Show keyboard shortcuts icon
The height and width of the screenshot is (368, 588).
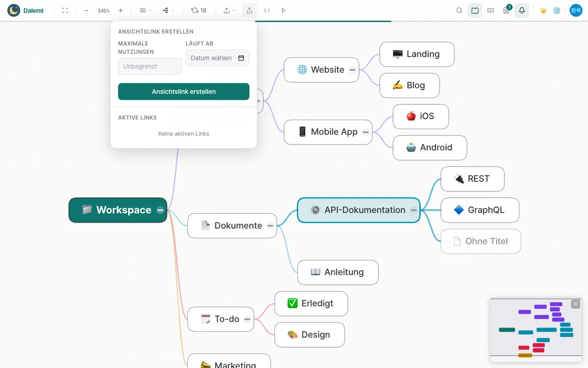(x=491, y=10)
